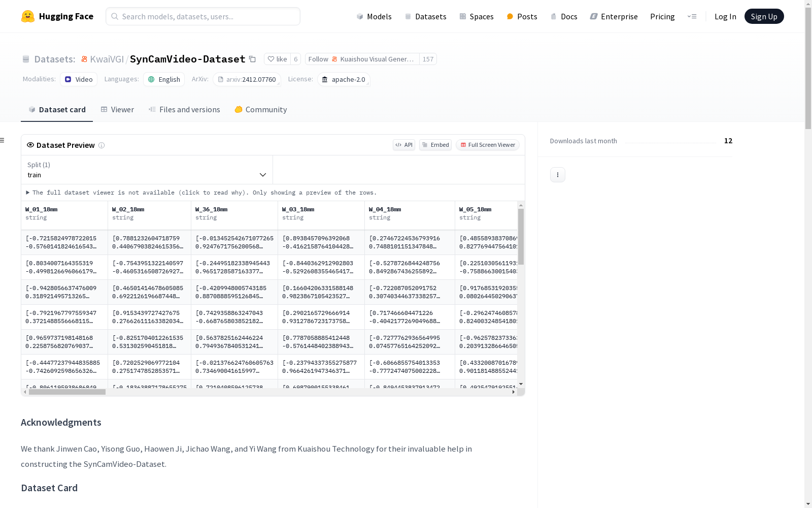Open the Datasets navigation item
Image resolution: width=812 pixels, height=508 pixels.
pyautogui.click(x=425, y=16)
